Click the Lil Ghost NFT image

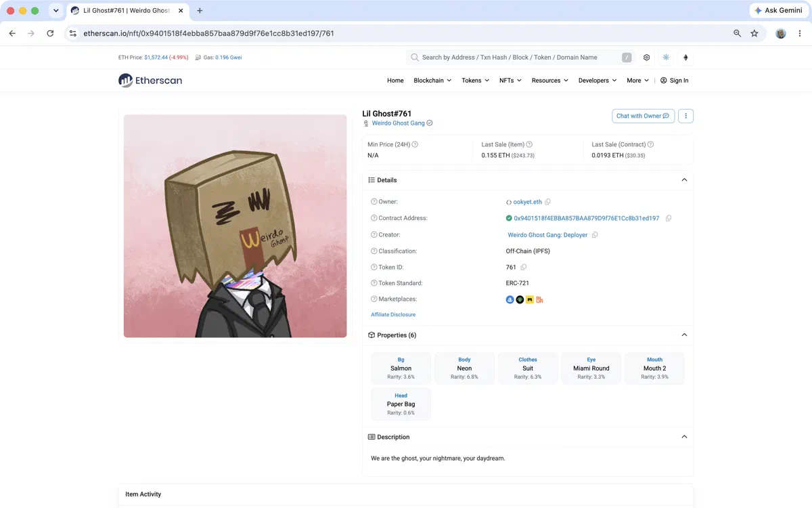coord(235,226)
